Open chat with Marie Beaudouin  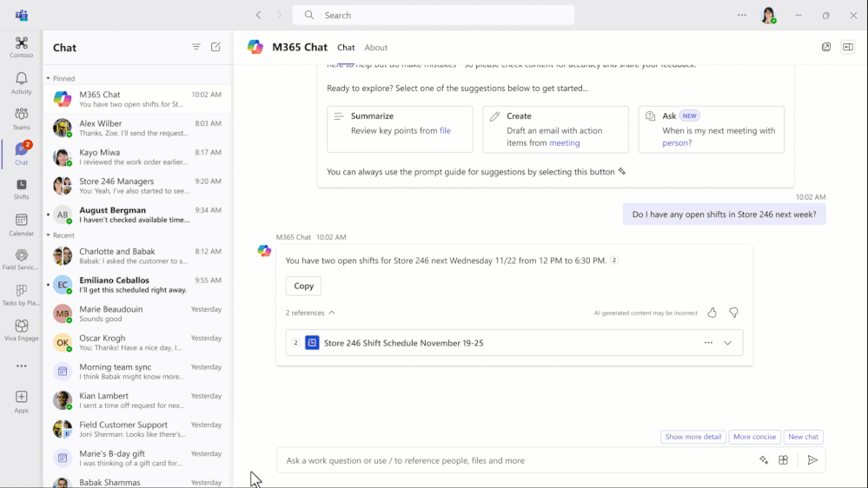(138, 313)
